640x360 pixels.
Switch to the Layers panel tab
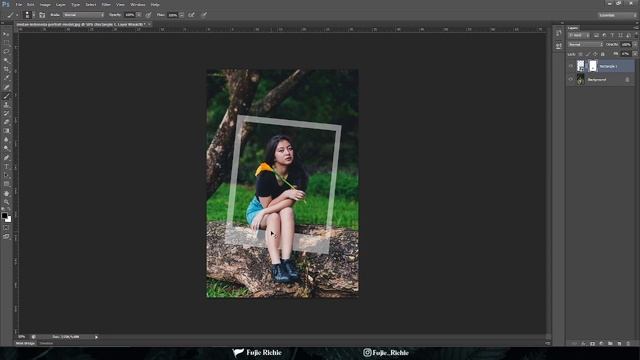[x=573, y=28]
